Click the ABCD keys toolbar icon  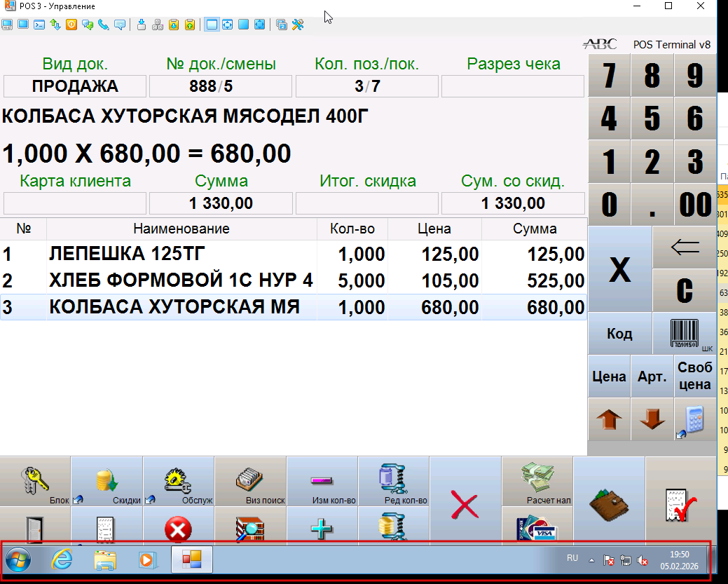pos(158,25)
